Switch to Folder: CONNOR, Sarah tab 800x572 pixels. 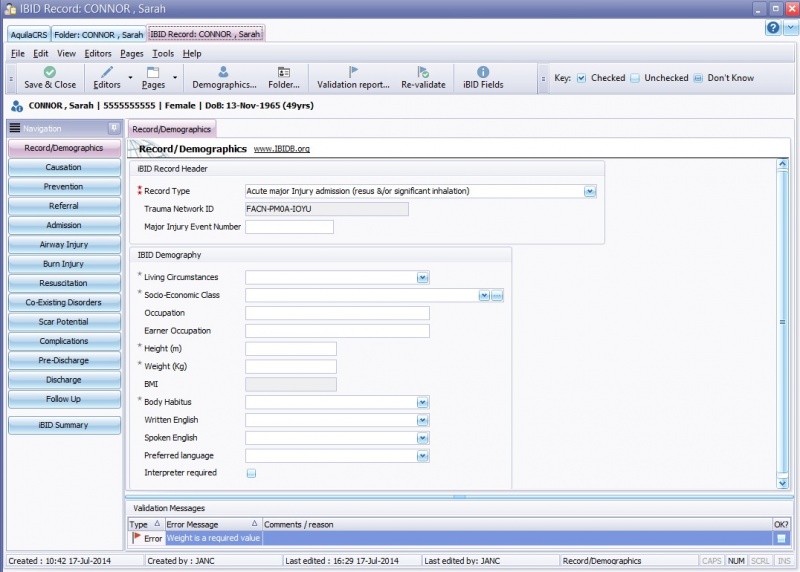[98, 34]
